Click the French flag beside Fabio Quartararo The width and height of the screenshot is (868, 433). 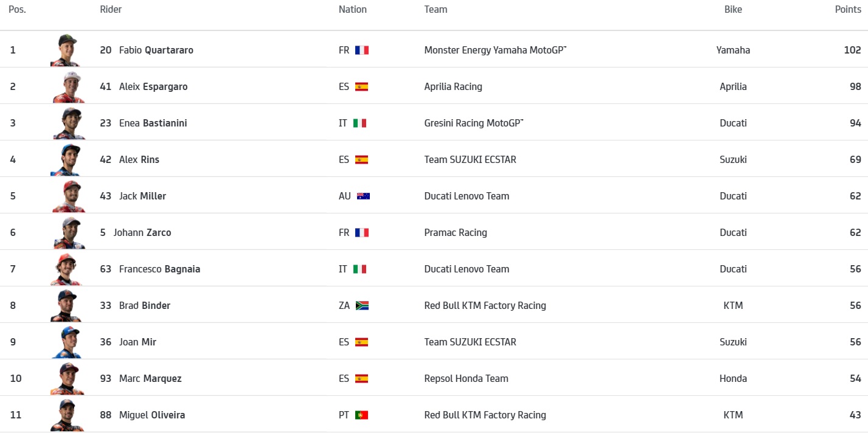tap(362, 50)
